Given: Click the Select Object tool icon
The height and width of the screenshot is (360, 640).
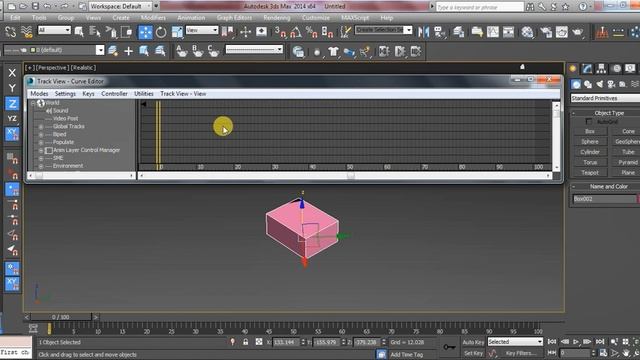Looking at the screenshot, I should [x=79, y=32].
